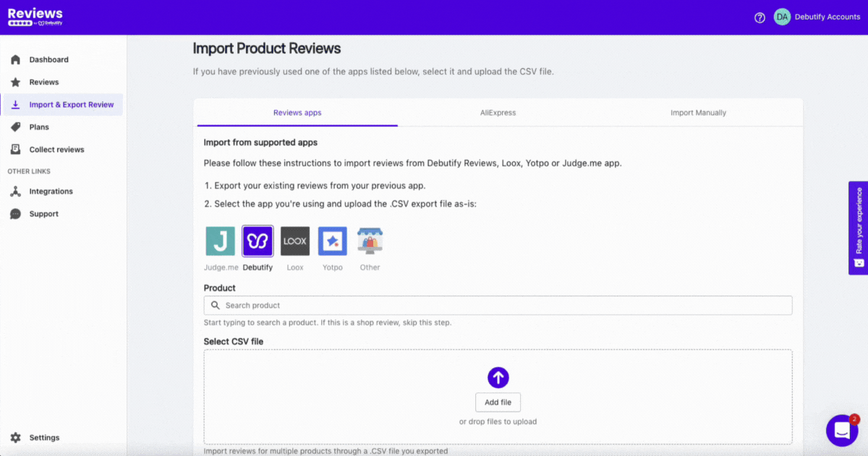Screen dimensions: 868x456
Task: Switch to the Import Manually tab
Action: (698, 113)
